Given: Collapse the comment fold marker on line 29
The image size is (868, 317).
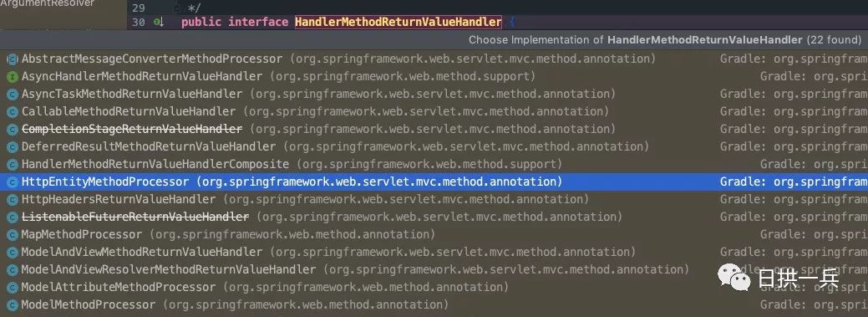Looking at the screenshot, I should click(177, 8).
